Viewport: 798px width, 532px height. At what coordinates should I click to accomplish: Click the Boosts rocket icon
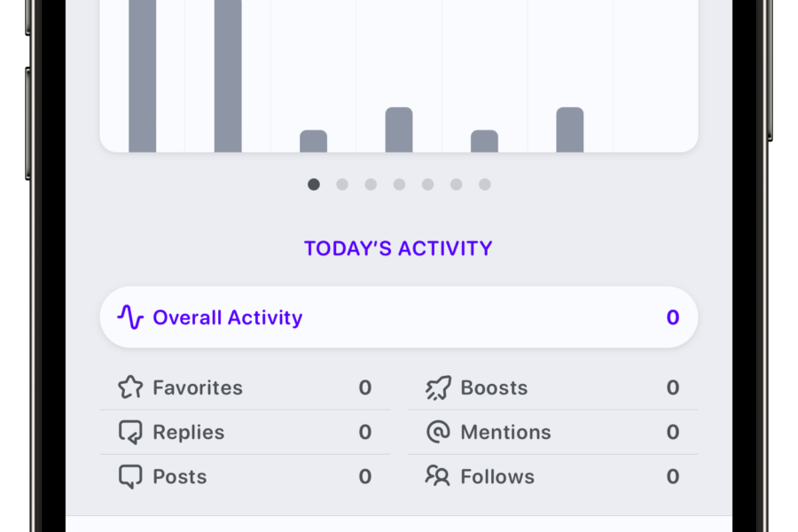click(x=438, y=388)
